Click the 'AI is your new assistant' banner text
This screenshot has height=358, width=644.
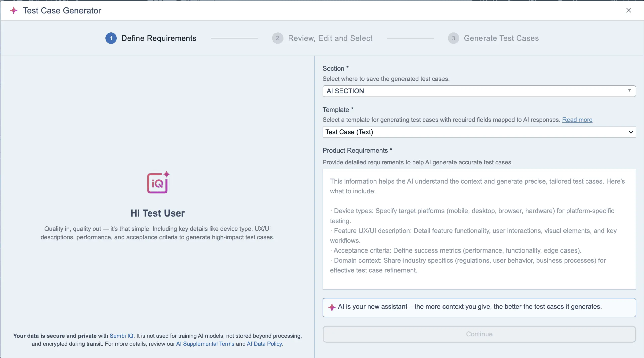(x=470, y=306)
